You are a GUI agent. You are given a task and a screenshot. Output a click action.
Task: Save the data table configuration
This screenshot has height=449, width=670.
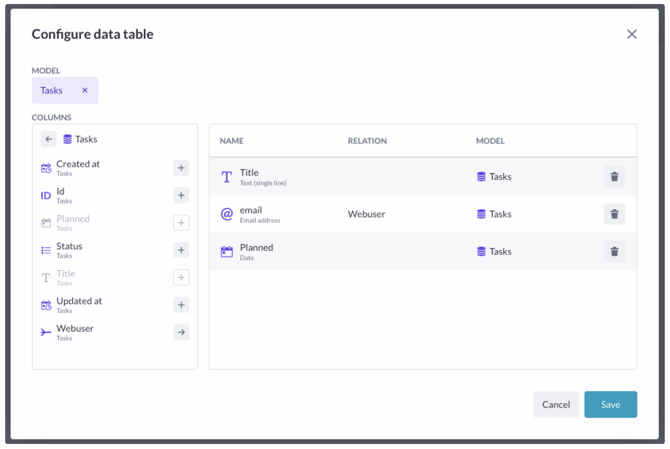tap(610, 404)
